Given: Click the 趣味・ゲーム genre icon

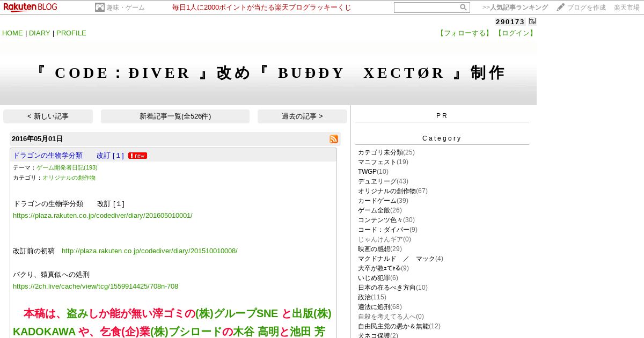Looking at the screenshot, I should [100, 8].
